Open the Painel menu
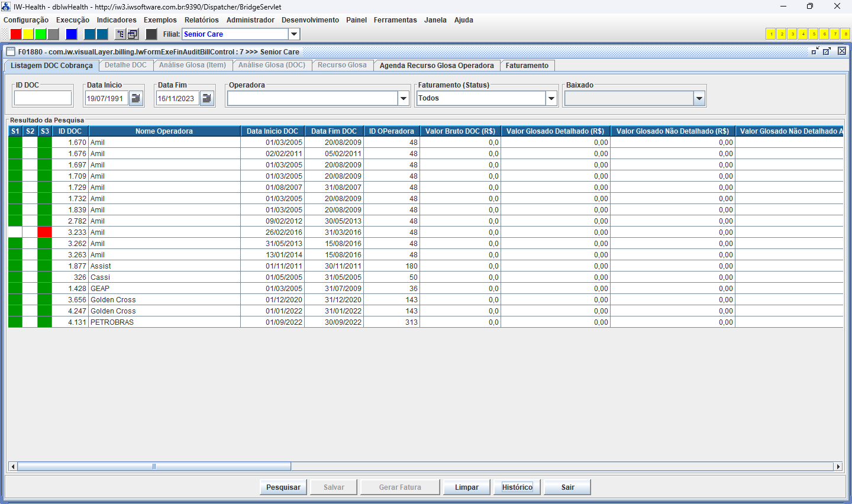The height and width of the screenshot is (504, 852). 357,20
